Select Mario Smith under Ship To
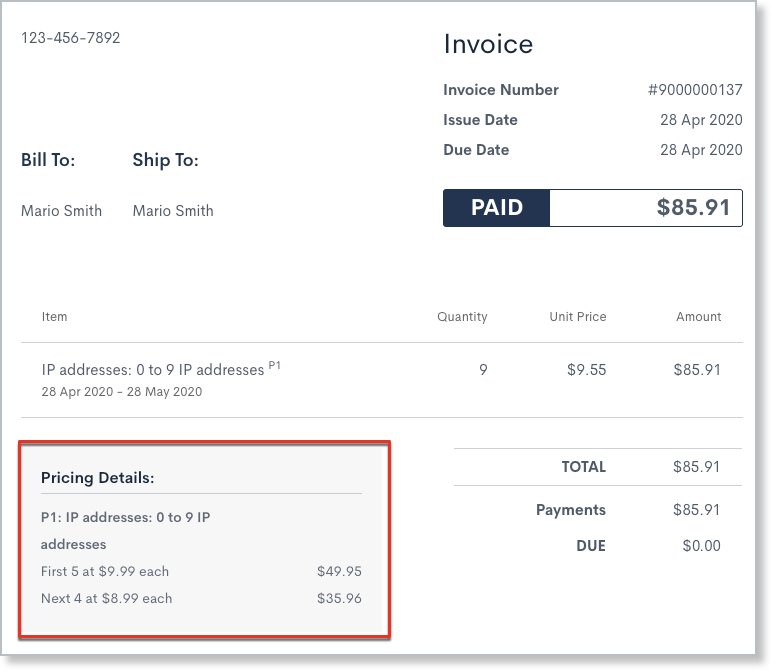Image resolution: width=771 pixels, height=670 pixels. pos(172,211)
